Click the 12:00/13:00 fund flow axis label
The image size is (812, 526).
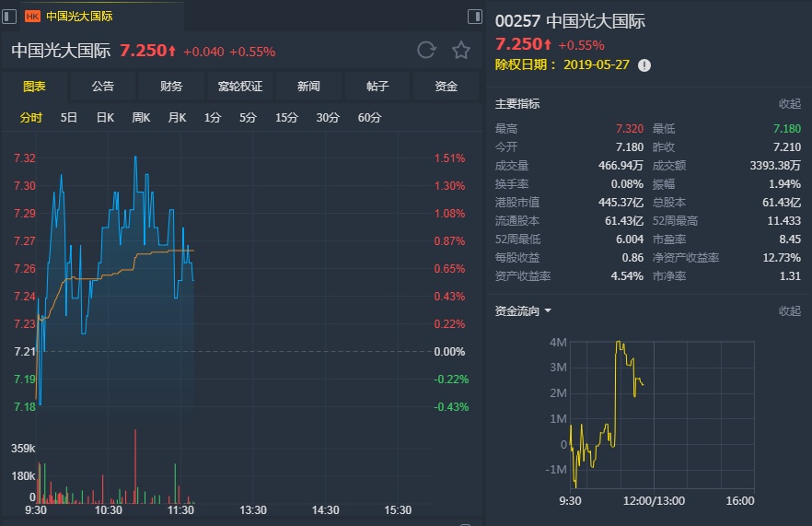[654, 501]
